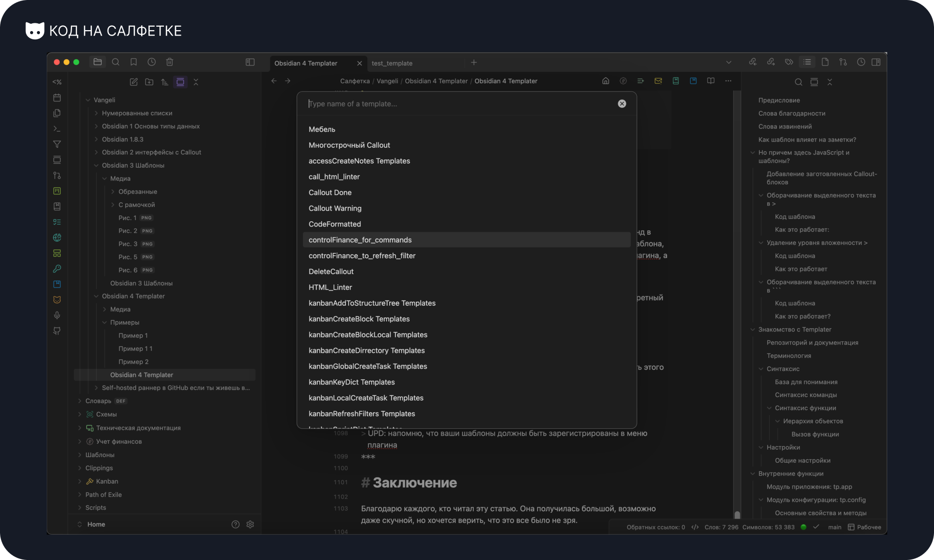Open home icon in note header
The image size is (934, 560).
point(606,81)
